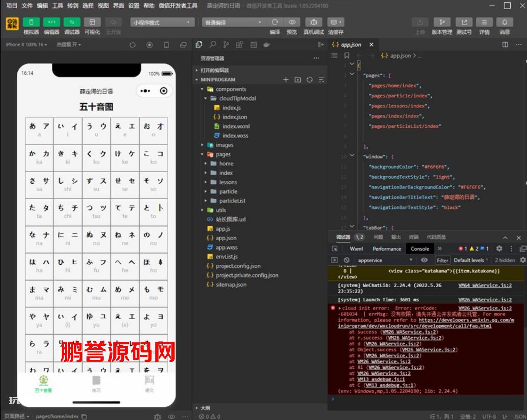The height and width of the screenshot is (420, 527).
Task: Toggle the debugger (调试器) panel button
Action: tap(72, 23)
